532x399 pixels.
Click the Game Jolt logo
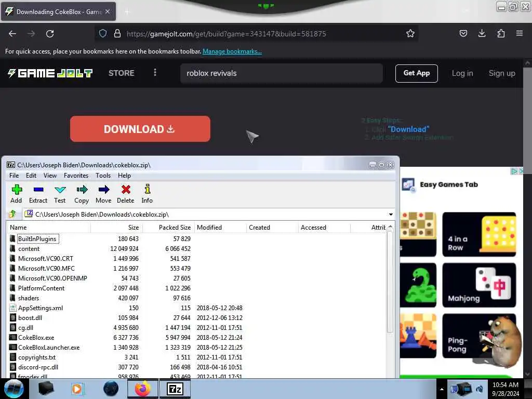[x=50, y=73]
